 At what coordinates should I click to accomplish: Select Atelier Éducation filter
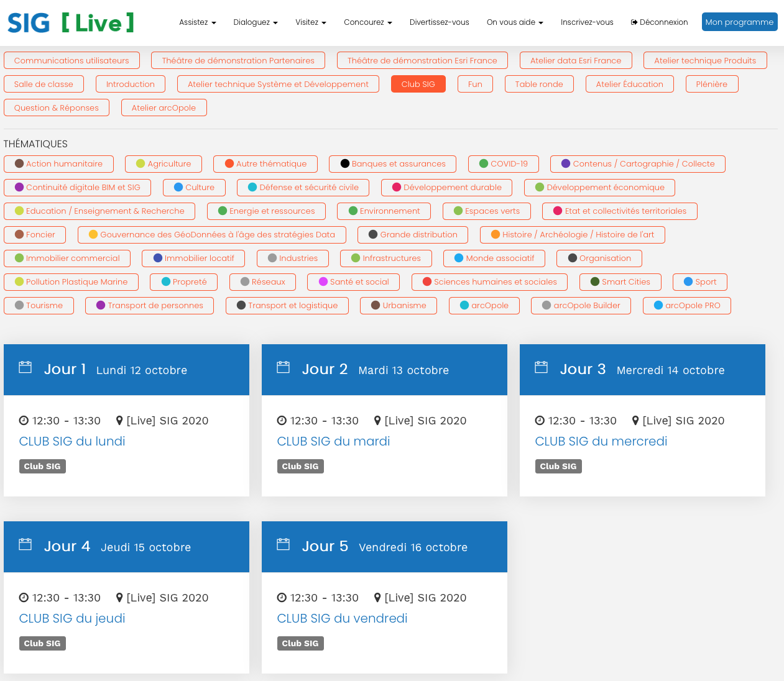(x=630, y=84)
